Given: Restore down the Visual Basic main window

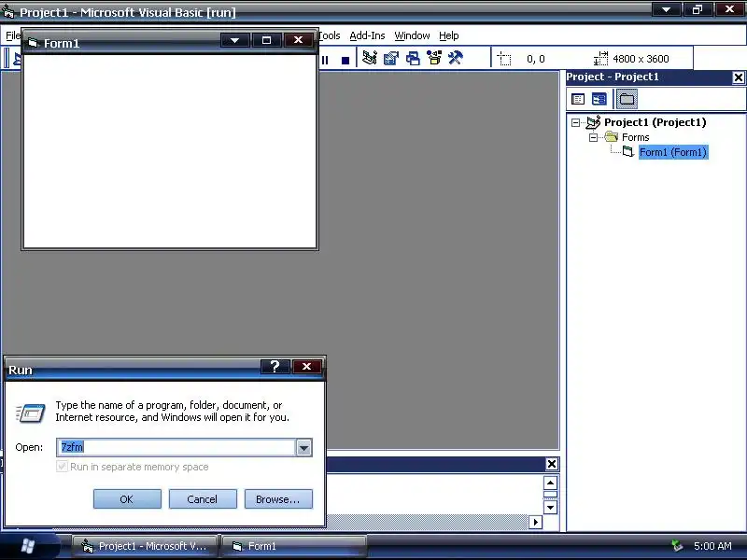Looking at the screenshot, I should (698, 9).
